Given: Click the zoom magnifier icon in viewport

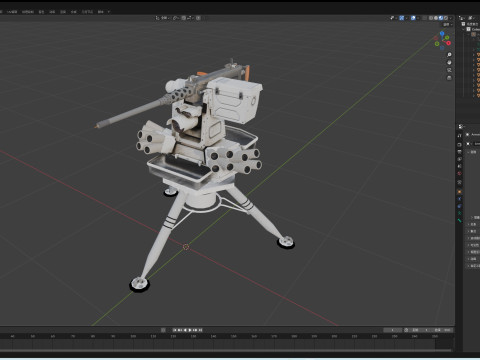Looking at the screenshot, I should coord(449,55).
